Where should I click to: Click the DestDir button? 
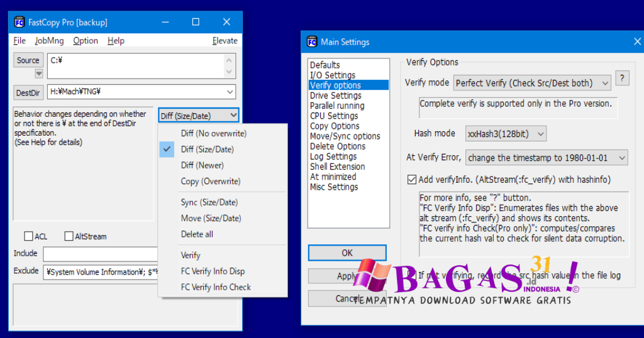[28, 93]
